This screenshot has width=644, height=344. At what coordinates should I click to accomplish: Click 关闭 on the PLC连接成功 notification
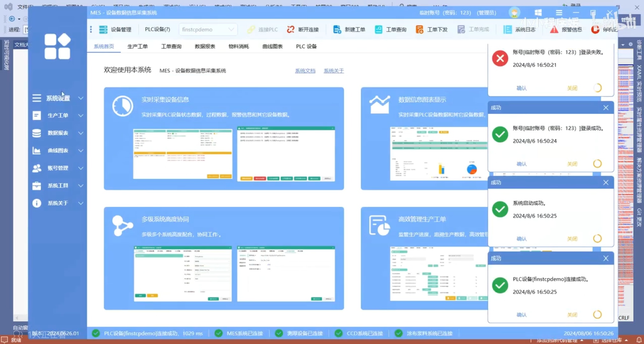572,315
